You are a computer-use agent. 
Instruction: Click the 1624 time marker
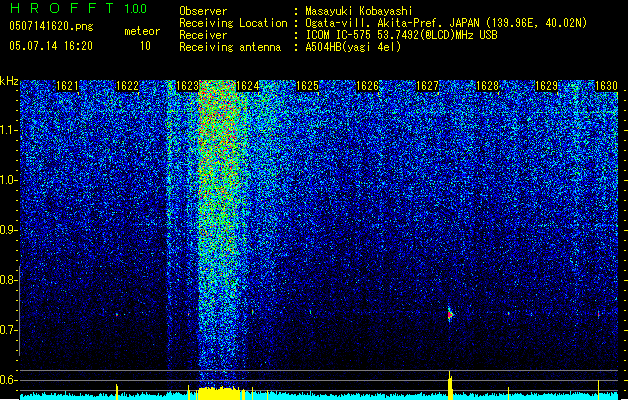tap(248, 86)
